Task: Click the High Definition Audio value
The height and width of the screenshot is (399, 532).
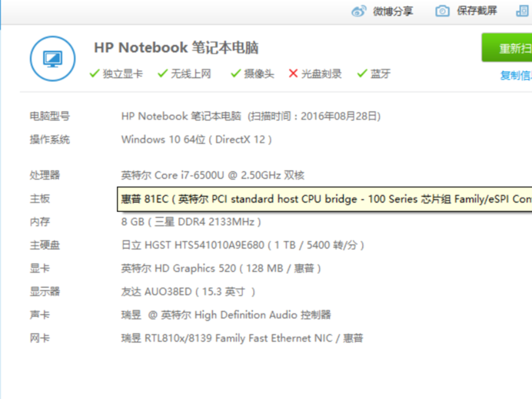Action: (x=226, y=315)
